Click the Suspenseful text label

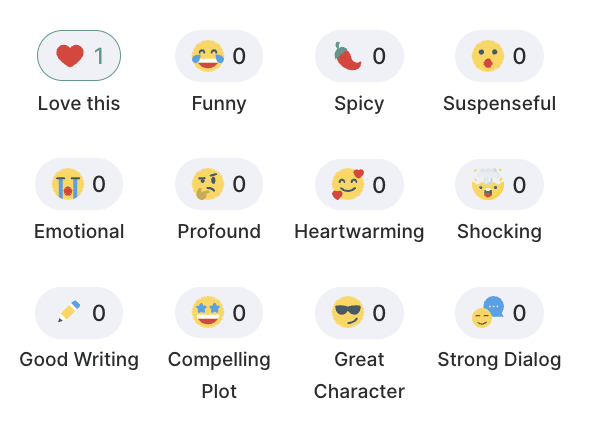click(499, 103)
